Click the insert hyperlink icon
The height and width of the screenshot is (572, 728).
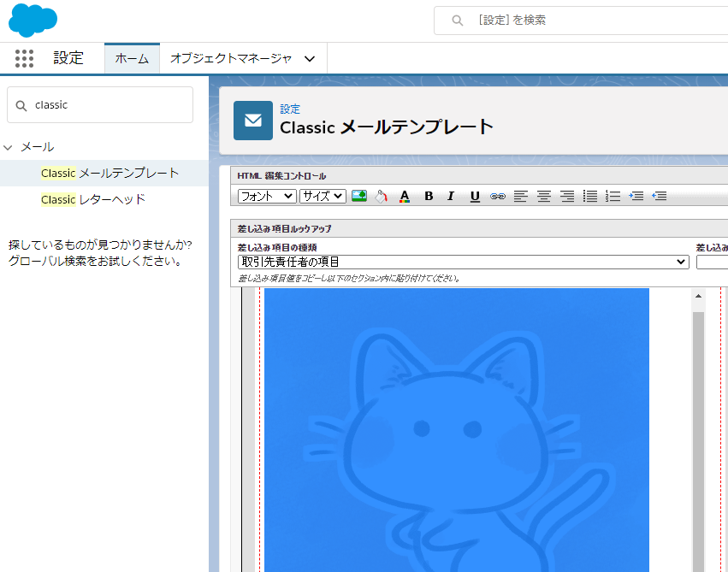click(x=498, y=196)
